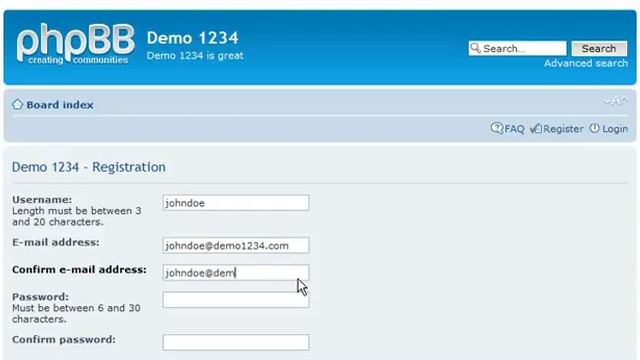Click the 'Demo 1234 is great' tagline
Viewport: 640px width, 360px height.
click(x=195, y=56)
